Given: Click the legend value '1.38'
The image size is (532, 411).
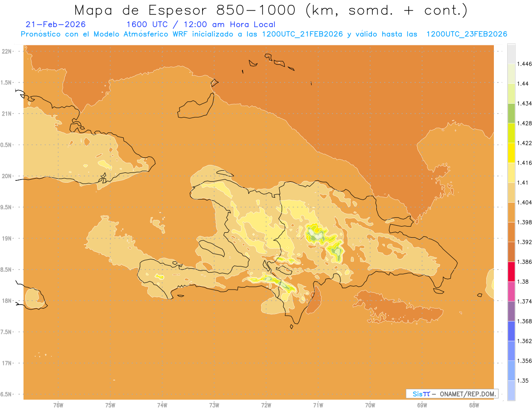Looking at the screenshot, I should [523, 282].
